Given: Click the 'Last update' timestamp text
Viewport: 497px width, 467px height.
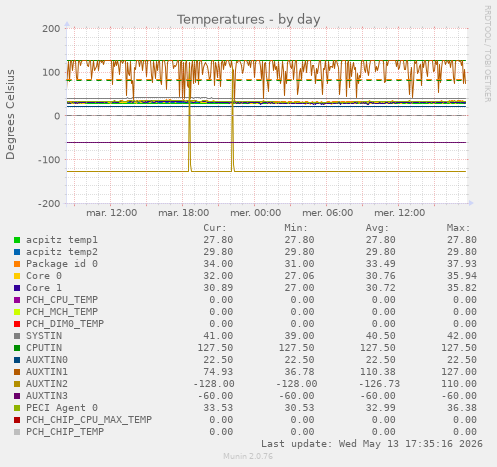Looking at the screenshot, I should point(372,444).
